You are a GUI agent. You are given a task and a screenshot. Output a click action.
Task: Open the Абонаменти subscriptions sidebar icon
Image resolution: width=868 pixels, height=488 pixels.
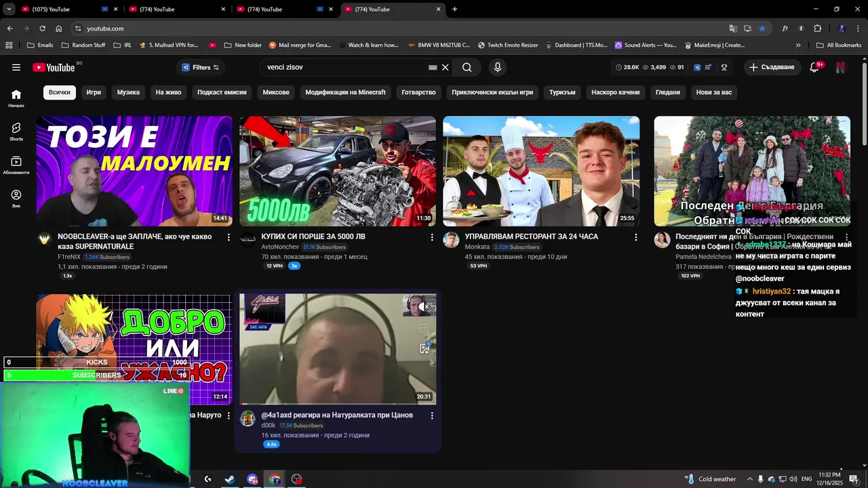point(16,165)
